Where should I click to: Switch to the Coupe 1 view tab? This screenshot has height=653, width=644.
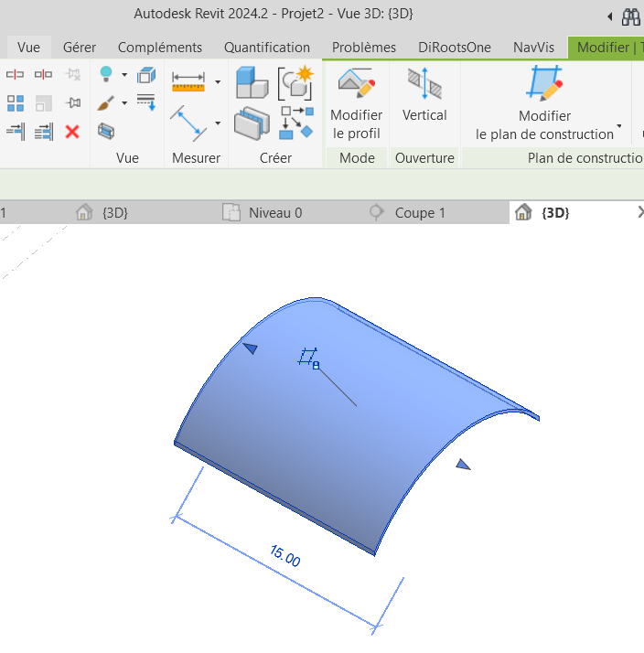pos(419,212)
